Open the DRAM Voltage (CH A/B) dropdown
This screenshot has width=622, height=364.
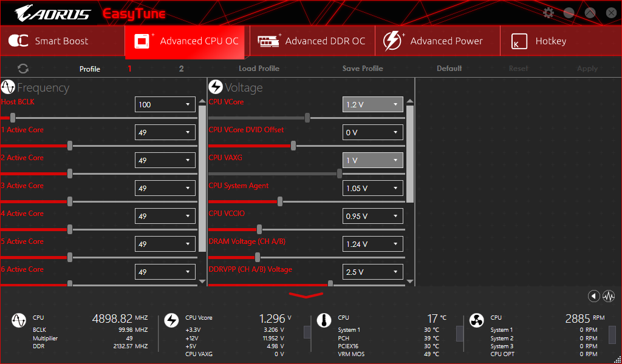click(373, 244)
